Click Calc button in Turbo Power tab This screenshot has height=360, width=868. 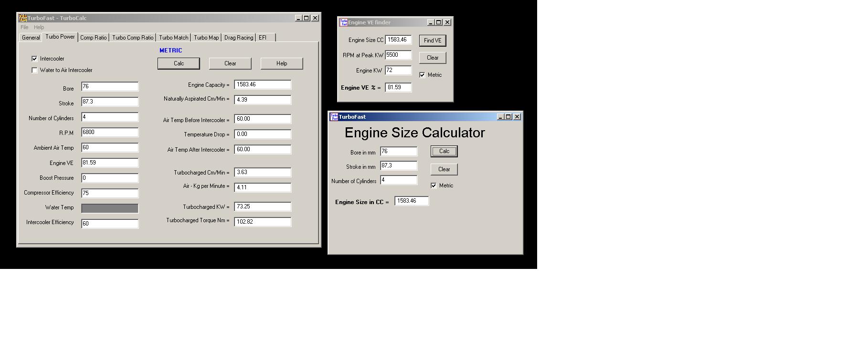[179, 63]
